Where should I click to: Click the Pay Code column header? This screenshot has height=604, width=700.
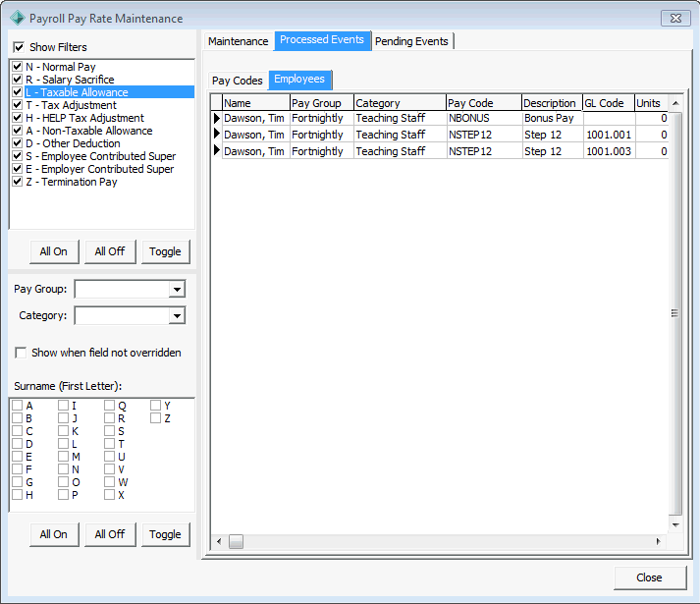[x=484, y=103]
